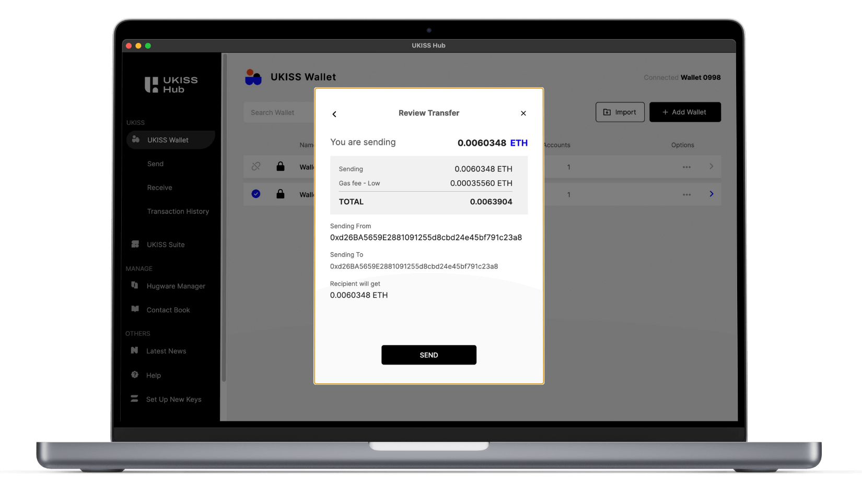Screen dimensions: 862x504
Task: Click the UKISS Wallet header logo icon
Action: click(x=253, y=77)
